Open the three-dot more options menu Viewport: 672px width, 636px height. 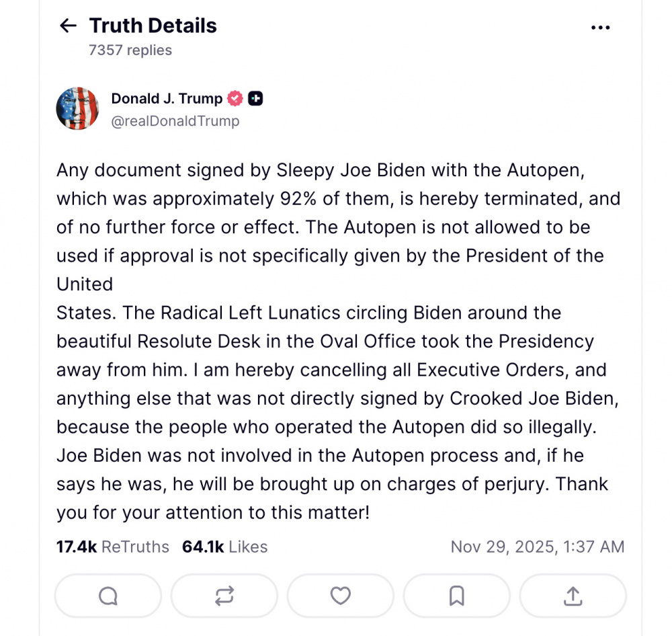click(x=600, y=28)
